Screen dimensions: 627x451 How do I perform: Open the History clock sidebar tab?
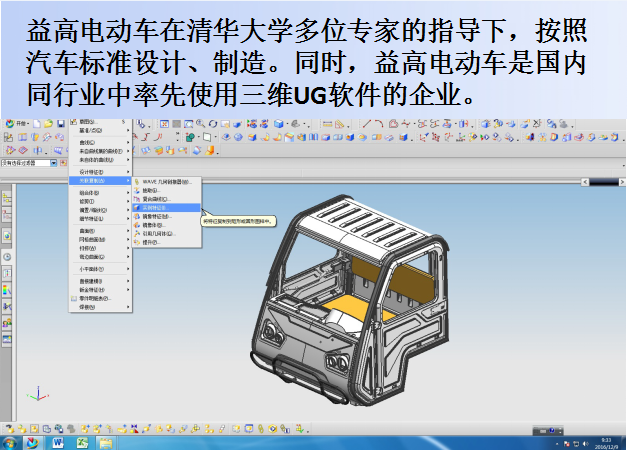pyautogui.click(x=7, y=257)
